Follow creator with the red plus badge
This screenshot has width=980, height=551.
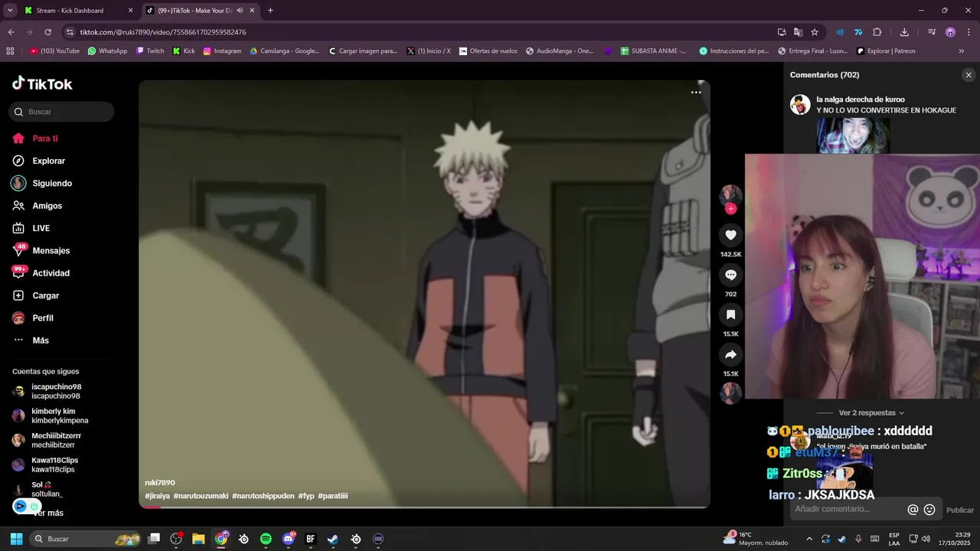(730, 209)
